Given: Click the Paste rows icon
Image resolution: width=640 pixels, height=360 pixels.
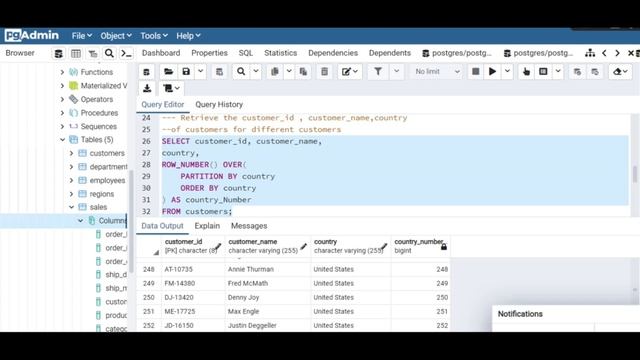Looking at the screenshot, I should coord(303,72).
